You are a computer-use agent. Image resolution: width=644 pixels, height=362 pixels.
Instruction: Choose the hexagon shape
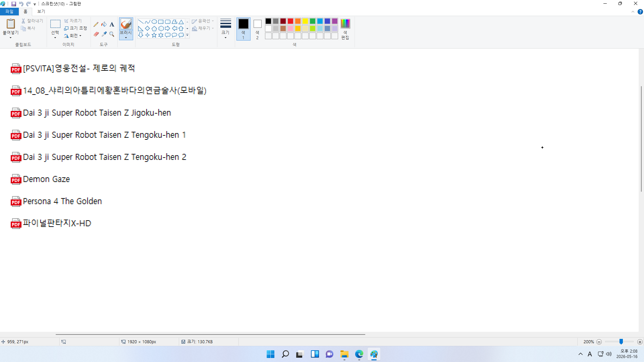click(161, 28)
